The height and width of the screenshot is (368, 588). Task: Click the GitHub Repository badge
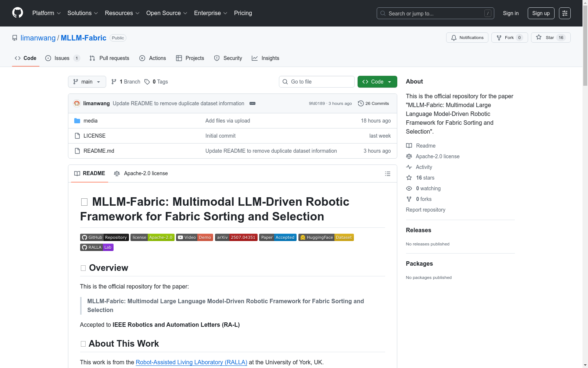pos(104,237)
